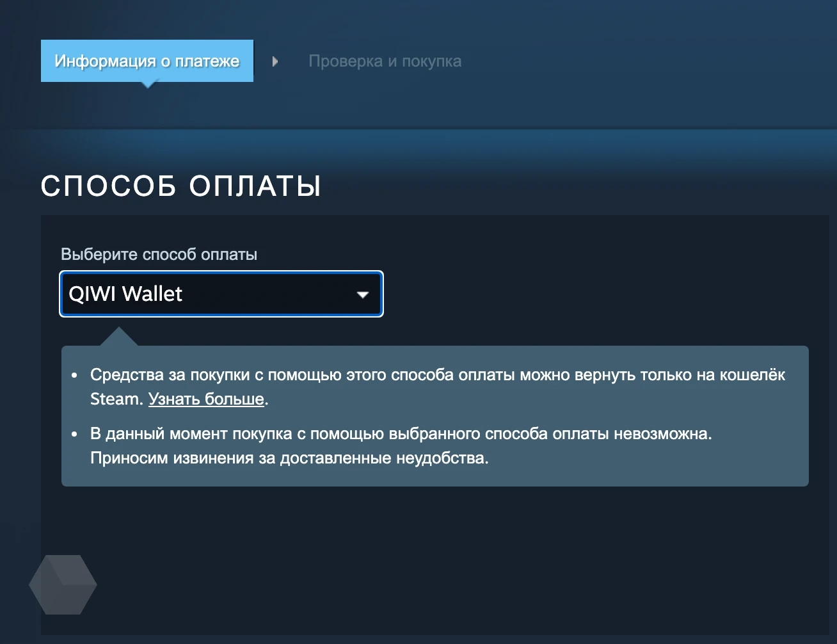
Task: Click the 'Выберите способ оплаты' label
Action: (x=159, y=254)
